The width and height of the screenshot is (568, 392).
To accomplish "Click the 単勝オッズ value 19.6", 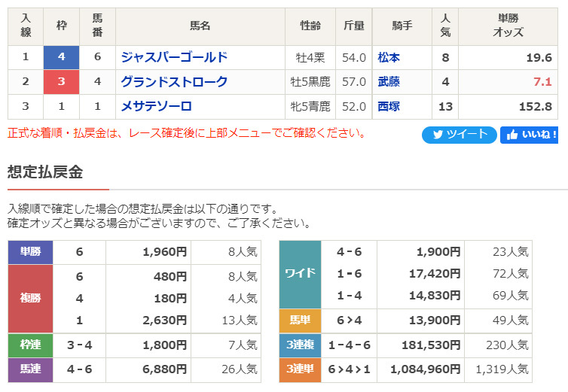I will (x=539, y=57).
